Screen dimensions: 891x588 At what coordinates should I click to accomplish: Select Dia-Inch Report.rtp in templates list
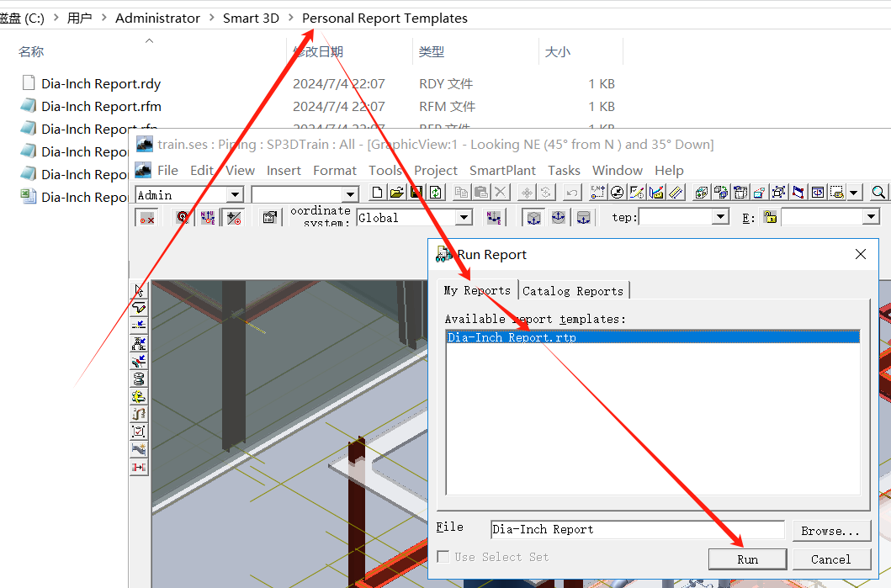pyautogui.click(x=653, y=337)
